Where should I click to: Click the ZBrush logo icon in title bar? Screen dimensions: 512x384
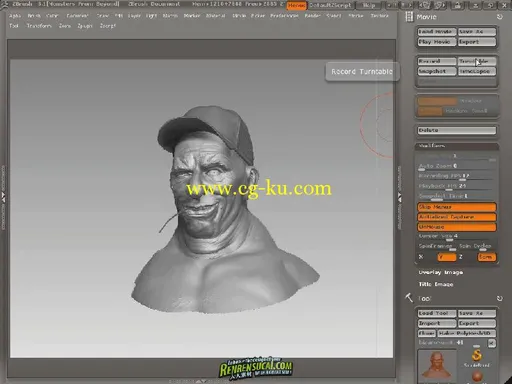[x=4, y=4]
